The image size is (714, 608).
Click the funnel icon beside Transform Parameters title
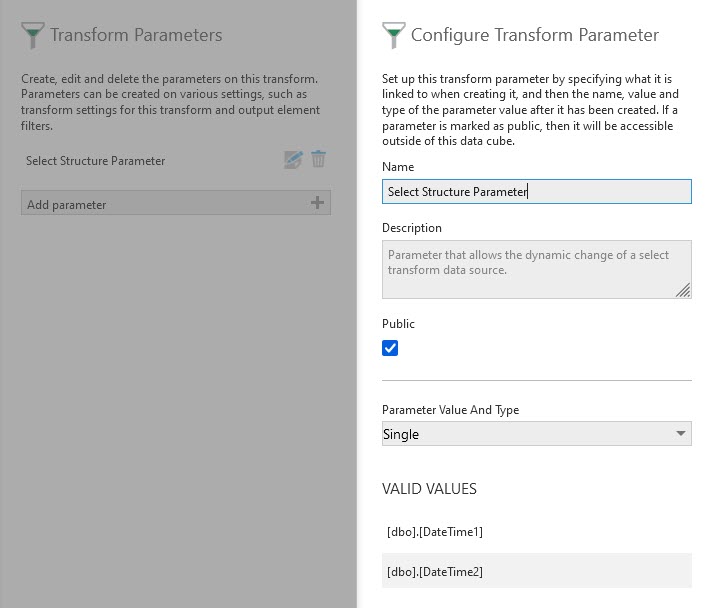coord(33,36)
